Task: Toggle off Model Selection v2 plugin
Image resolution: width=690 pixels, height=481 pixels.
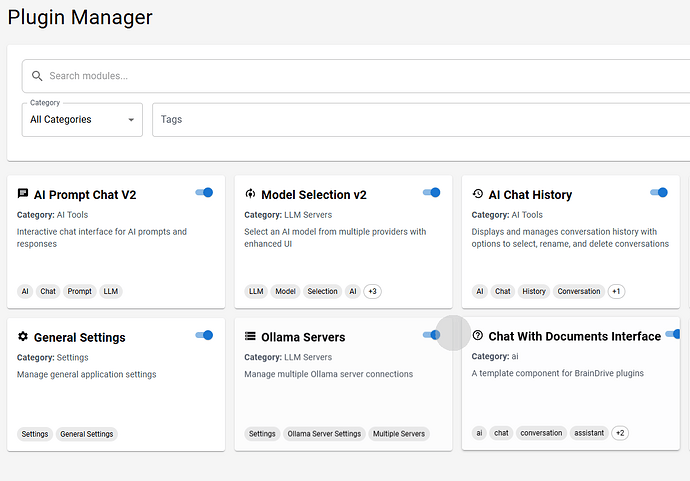Action: (x=432, y=192)
